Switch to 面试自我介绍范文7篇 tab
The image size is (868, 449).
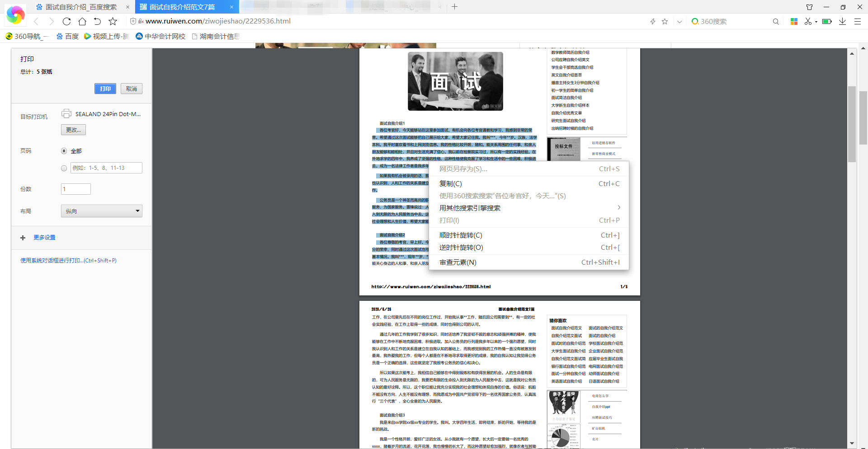coord(186,7)
